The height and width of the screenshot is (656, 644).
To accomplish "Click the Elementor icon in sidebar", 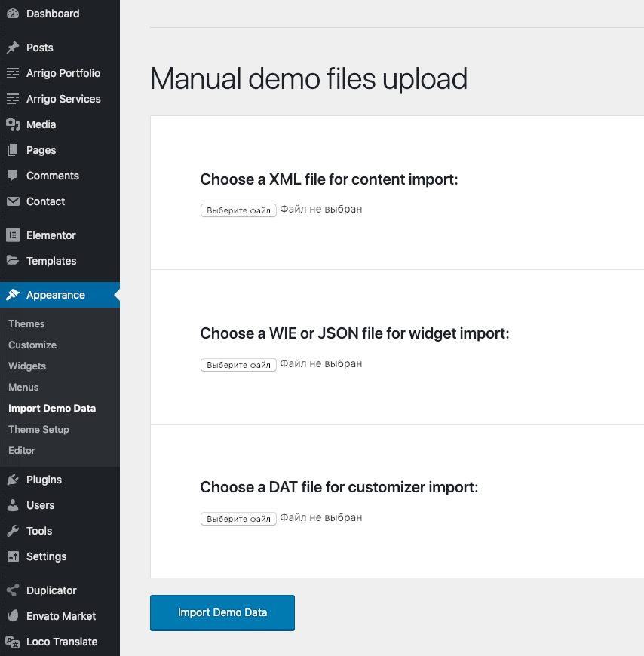I will tap(13, 235).
